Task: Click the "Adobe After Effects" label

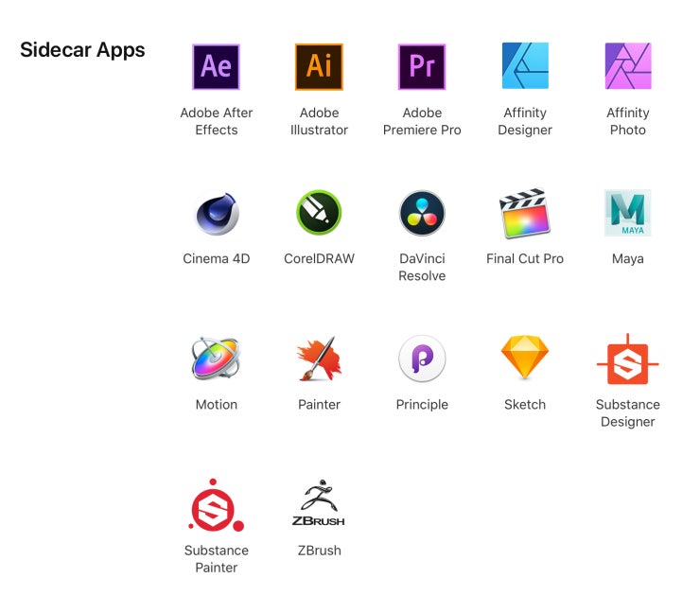Action: click(x=217, y=121)
